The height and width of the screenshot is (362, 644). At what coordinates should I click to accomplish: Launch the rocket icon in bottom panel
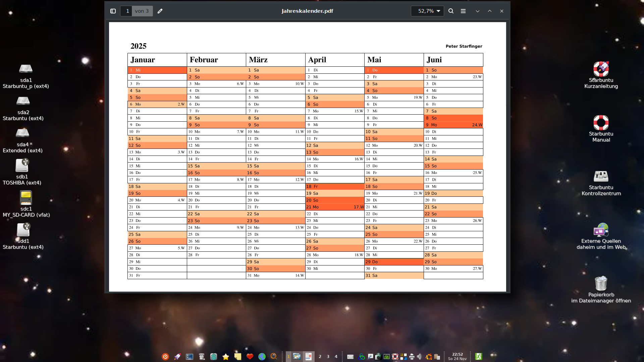(x=177, y=357)
